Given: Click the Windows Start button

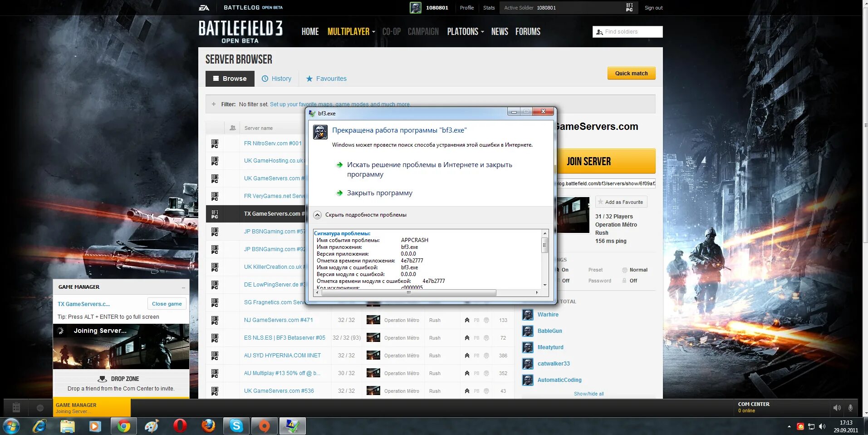Looking at the screenshot, I should tap(11, 426).
